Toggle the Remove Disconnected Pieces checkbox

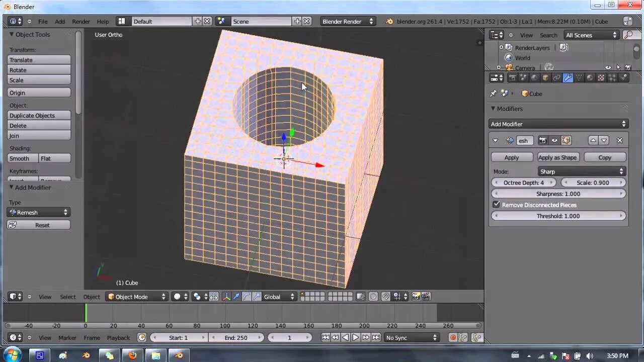click(497, 205)
